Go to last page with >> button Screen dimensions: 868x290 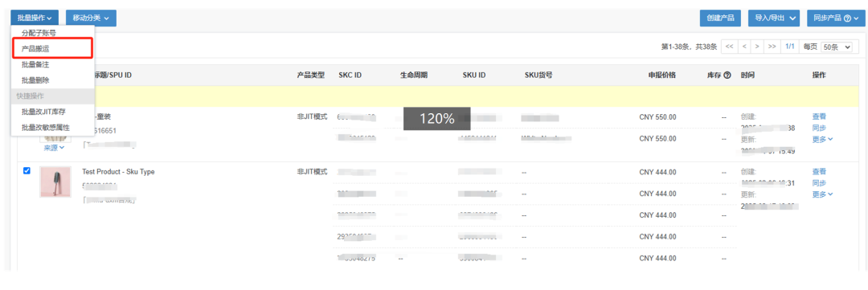pyautogui.click(x=772, y=47)
